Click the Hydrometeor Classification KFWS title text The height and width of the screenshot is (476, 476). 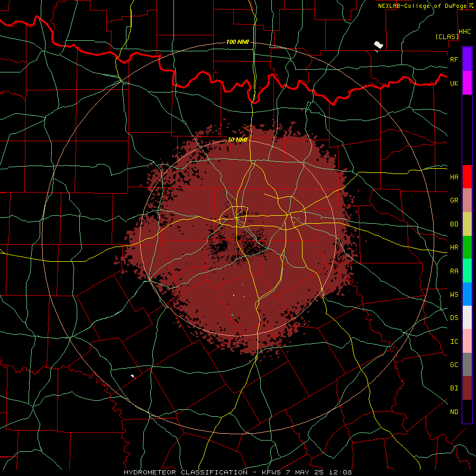[x=237, y=472]
